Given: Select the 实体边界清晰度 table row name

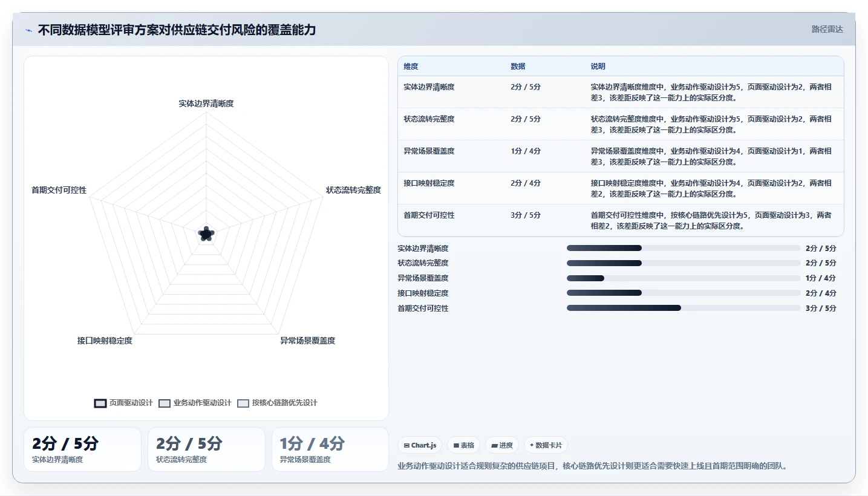Looking at the screenshot, I should (x=429, y=87).
